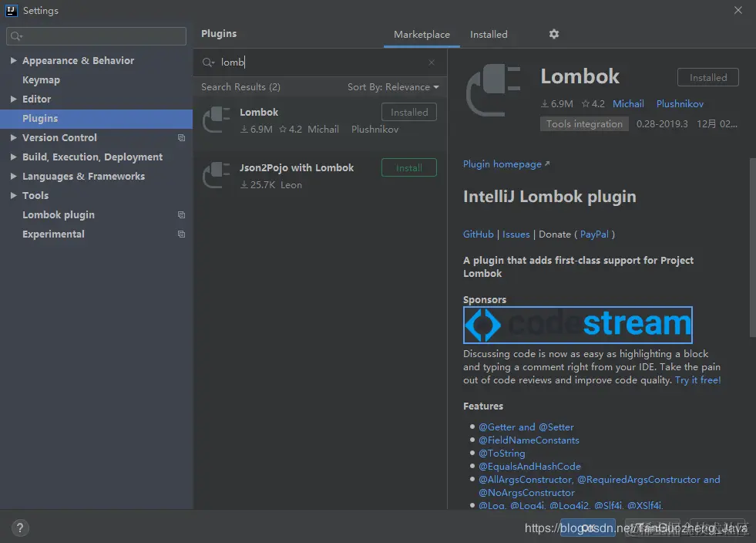Open the Experimental settings page
Viewport: 756px width, 543px height.
[x=53, y=234]
